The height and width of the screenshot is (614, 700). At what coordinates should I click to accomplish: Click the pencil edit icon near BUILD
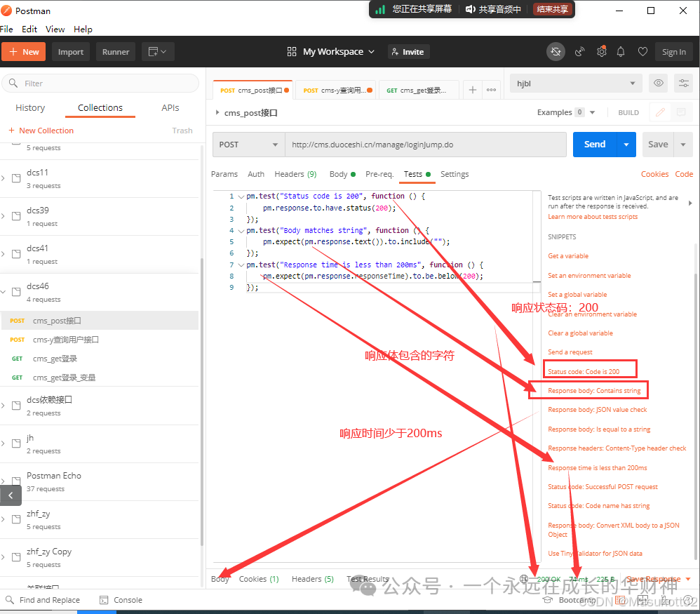point(660,112)
